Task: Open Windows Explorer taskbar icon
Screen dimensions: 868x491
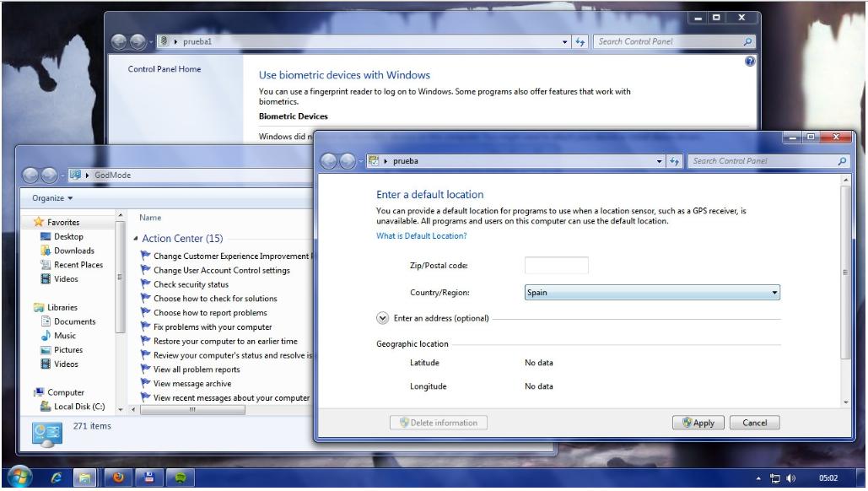Action: (84, 478)
